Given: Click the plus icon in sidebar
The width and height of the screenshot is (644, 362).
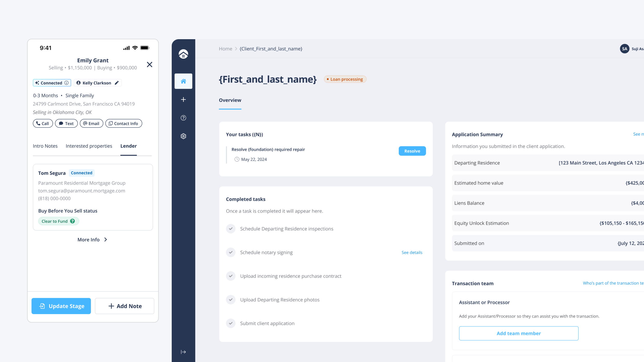Looking at the screenshot, I should pos(183,100).
